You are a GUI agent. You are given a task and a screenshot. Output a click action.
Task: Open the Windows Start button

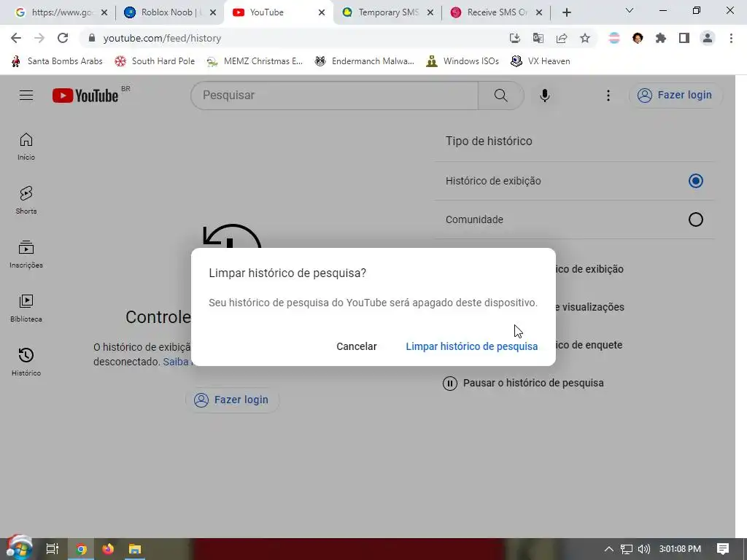[19, 548]
